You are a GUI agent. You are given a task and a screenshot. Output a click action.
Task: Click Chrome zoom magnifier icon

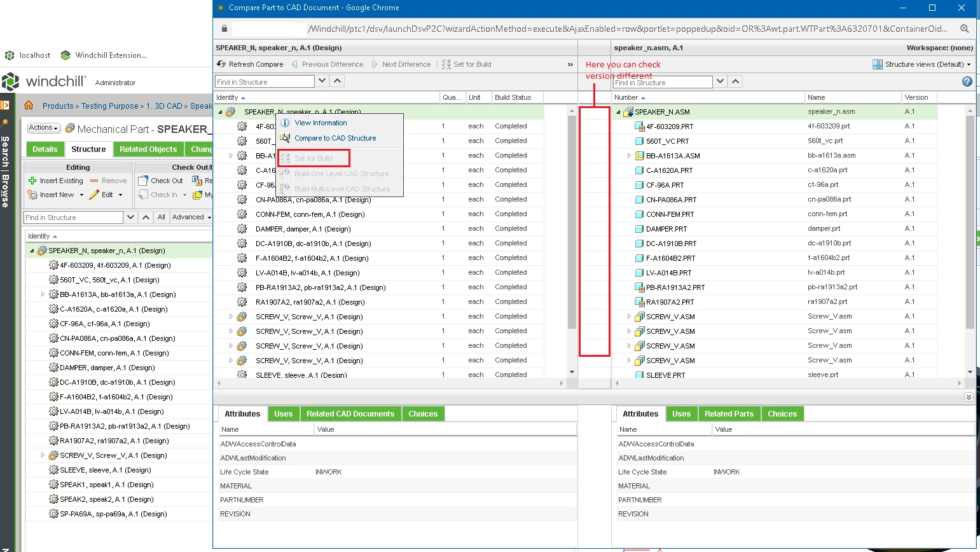pyautogui.click(x=965, y=29)
